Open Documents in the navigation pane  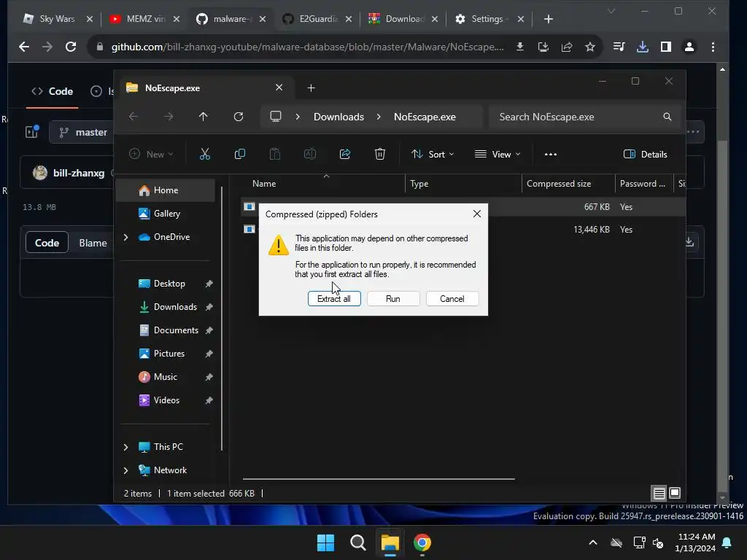pos(167,330)
